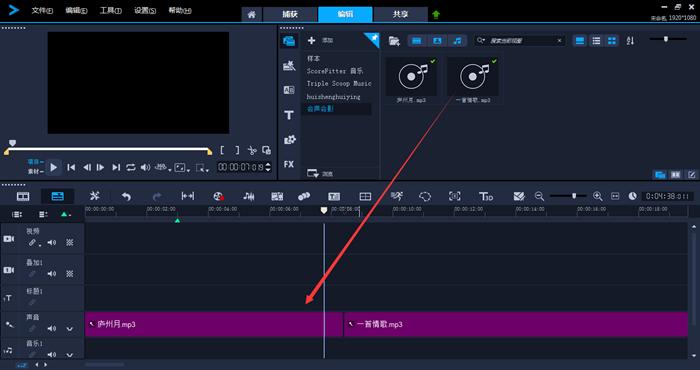Open the Transitions library panel

289,91
